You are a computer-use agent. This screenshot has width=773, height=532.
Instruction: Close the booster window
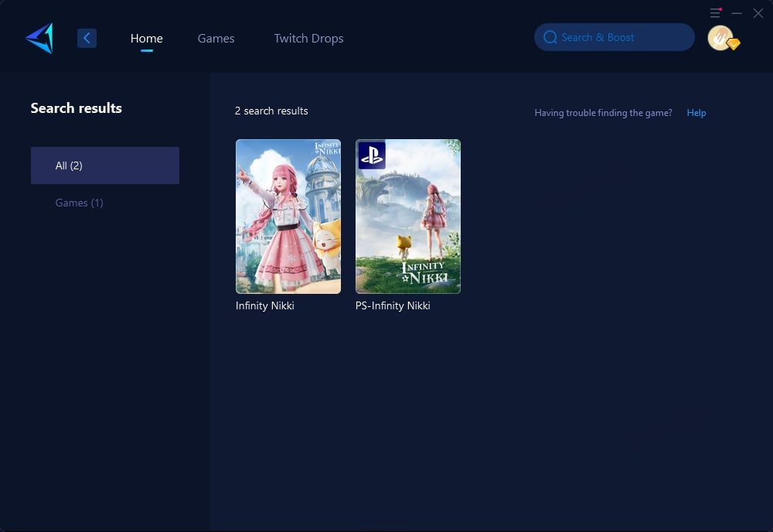click(x=758, y=13)
